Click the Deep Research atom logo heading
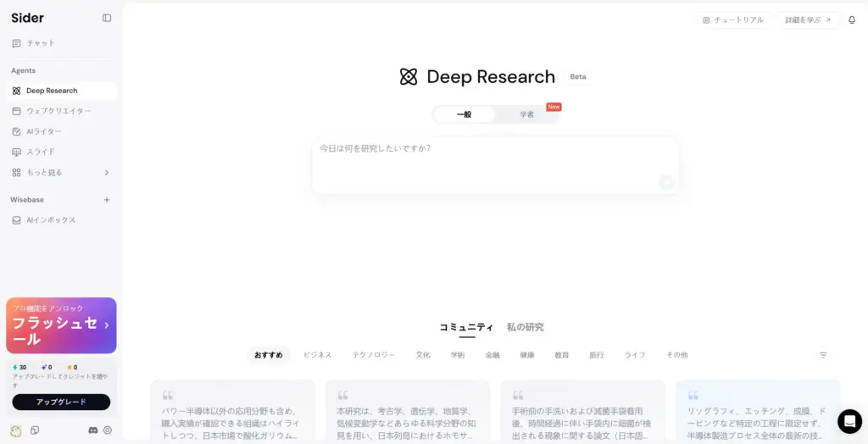The height and width of the screenshot is (444, 868). (x=477, y=77)
